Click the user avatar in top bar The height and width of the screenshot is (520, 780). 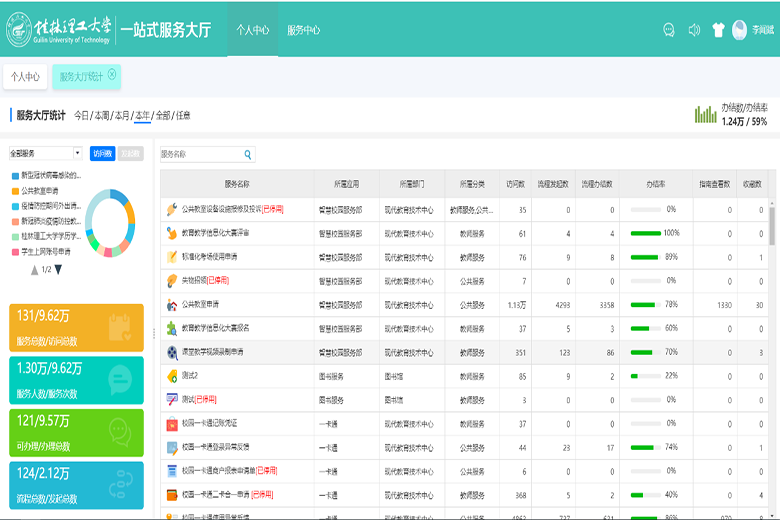click(x=740, y=30)
